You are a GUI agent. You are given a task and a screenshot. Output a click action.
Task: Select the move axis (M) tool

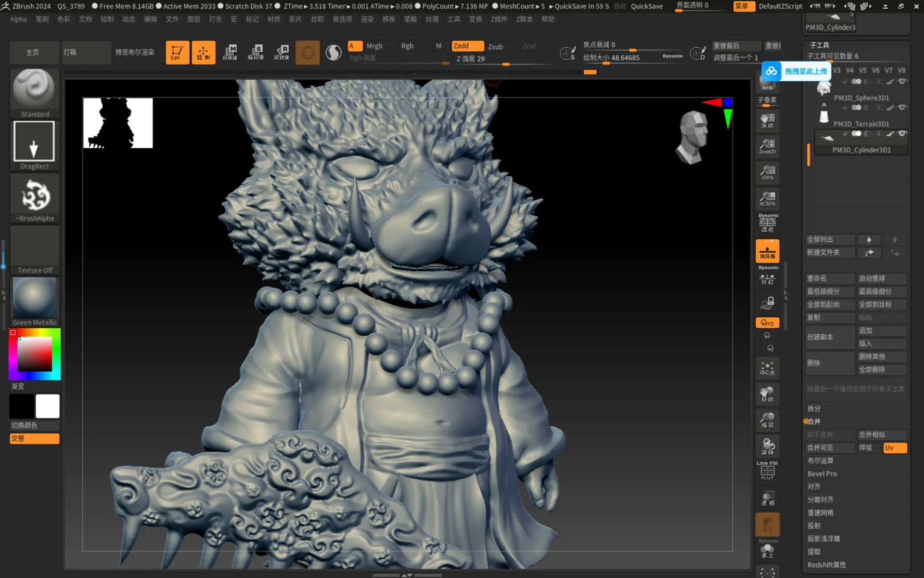point(230,52)
